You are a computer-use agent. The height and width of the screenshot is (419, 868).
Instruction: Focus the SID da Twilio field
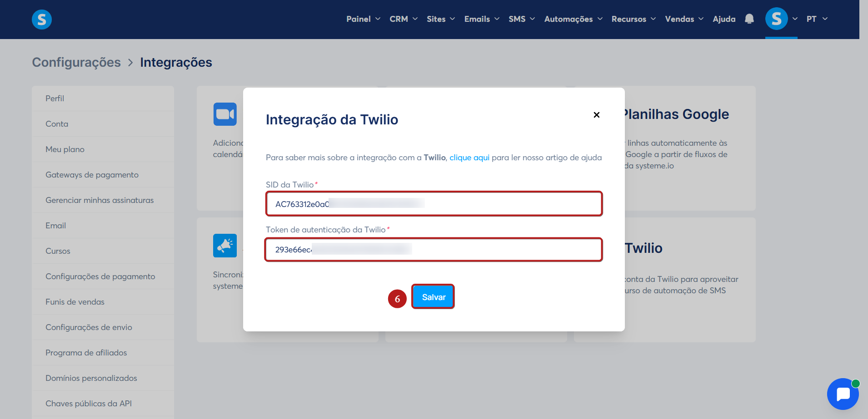[434, 204]
